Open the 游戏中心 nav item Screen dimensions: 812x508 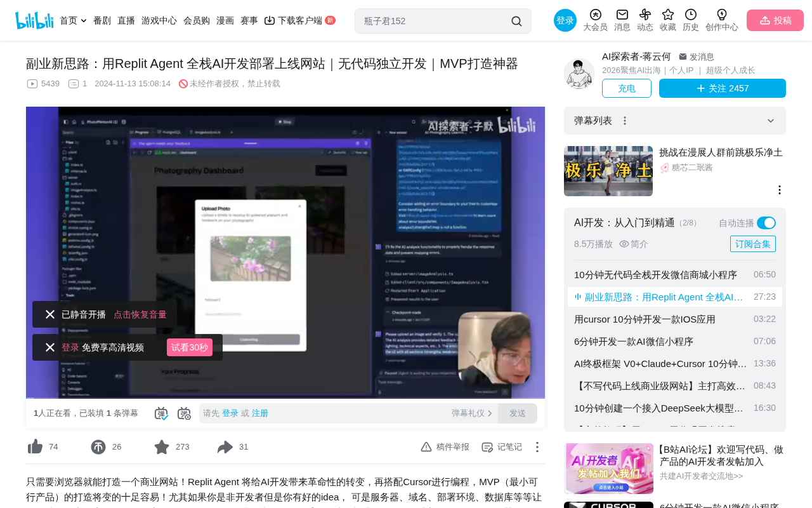[x=159, y=20]
